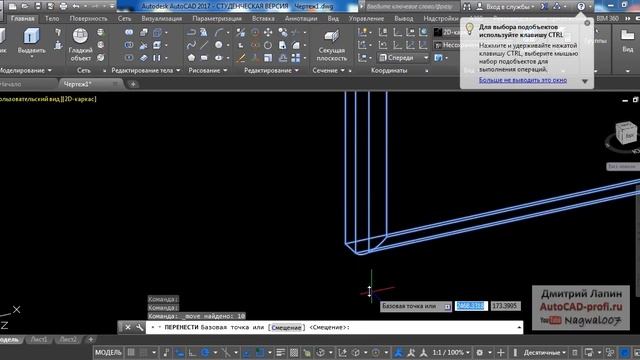Click the Help question mark icon

pos(581,7)
